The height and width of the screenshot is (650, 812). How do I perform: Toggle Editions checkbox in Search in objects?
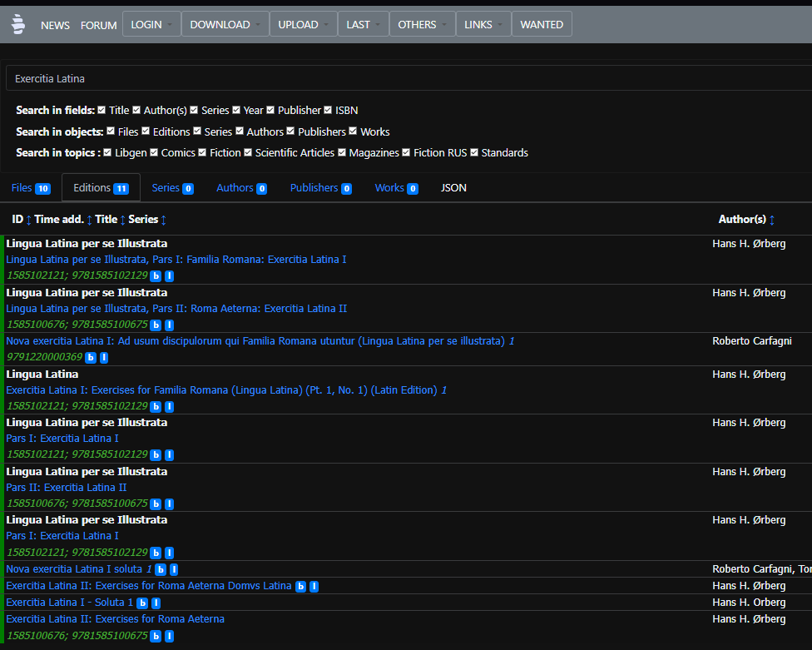(146, 131)
